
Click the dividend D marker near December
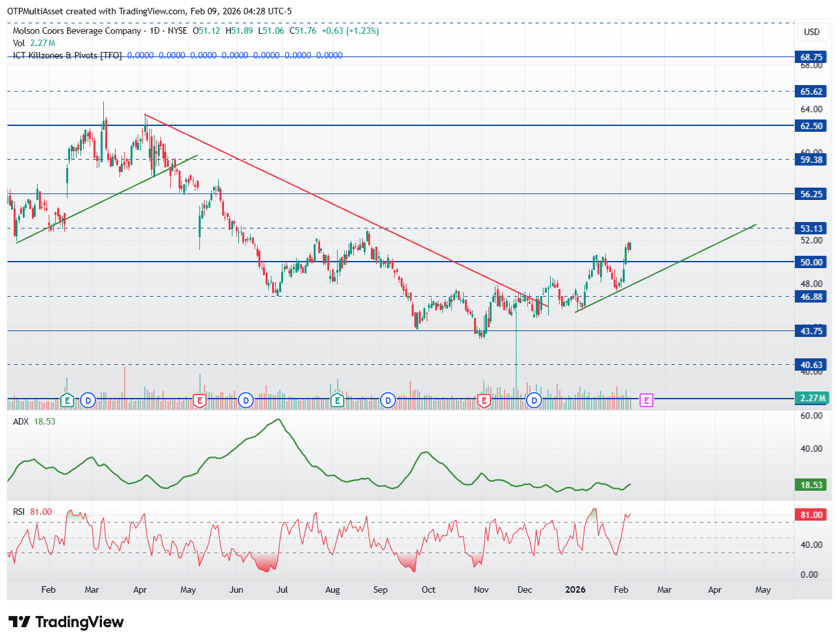point(534,401)
